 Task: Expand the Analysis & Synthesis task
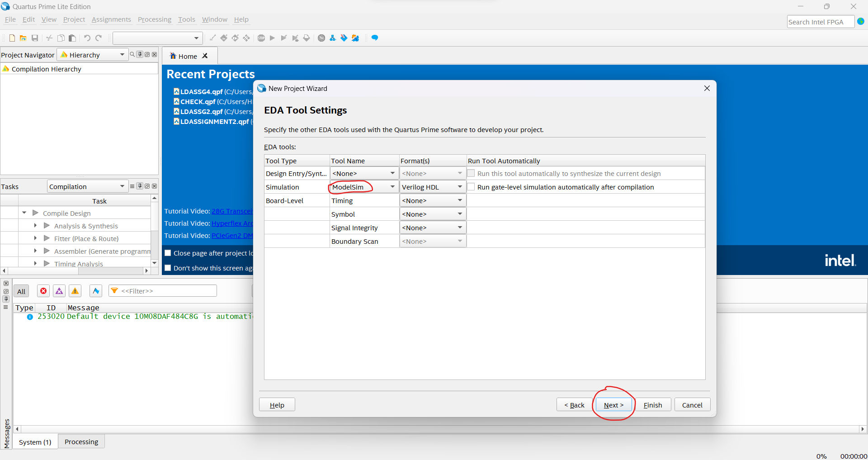pos(35,225)
